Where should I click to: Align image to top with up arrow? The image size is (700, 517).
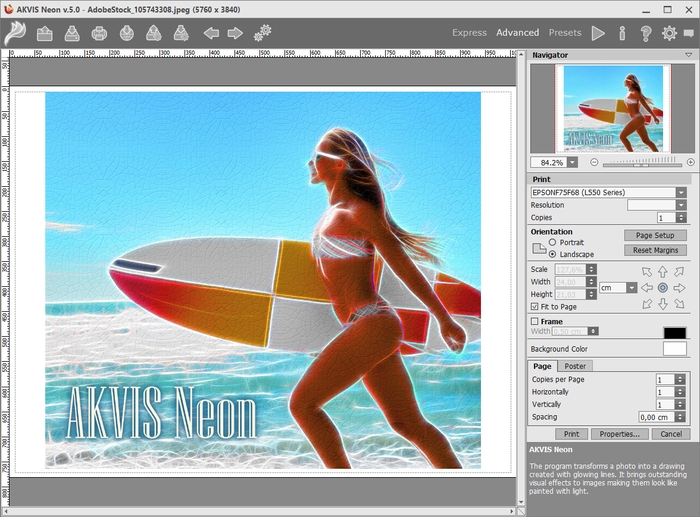click(x=663, y=271)
